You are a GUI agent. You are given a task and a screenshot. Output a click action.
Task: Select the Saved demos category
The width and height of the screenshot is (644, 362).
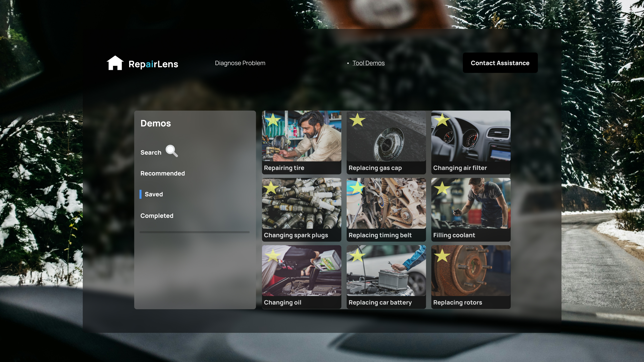coord(154,194)
